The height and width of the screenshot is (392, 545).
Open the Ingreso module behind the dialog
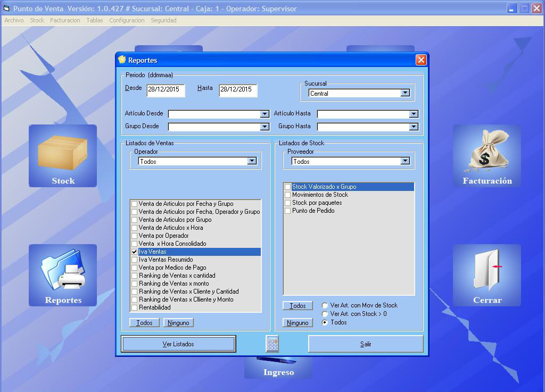(278, 369)
